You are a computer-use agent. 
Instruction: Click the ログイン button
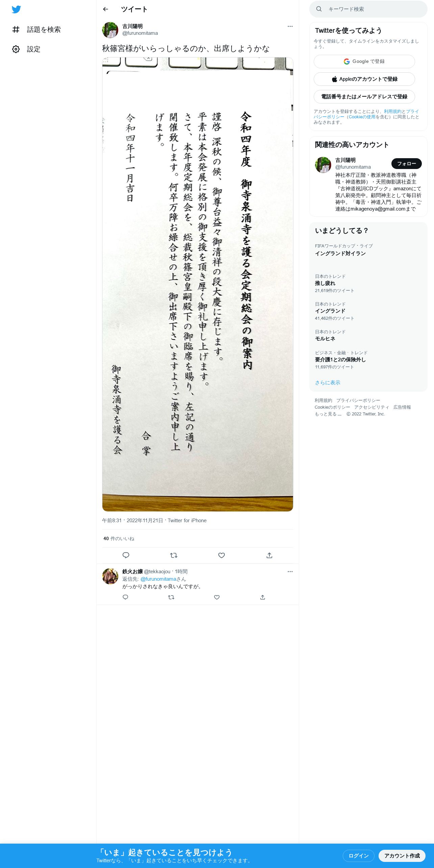click(x=358, y=856)
